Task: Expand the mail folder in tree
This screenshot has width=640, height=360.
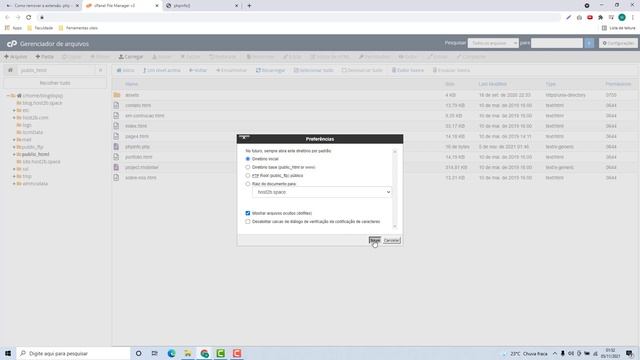Action: click(x=14, y=140)
